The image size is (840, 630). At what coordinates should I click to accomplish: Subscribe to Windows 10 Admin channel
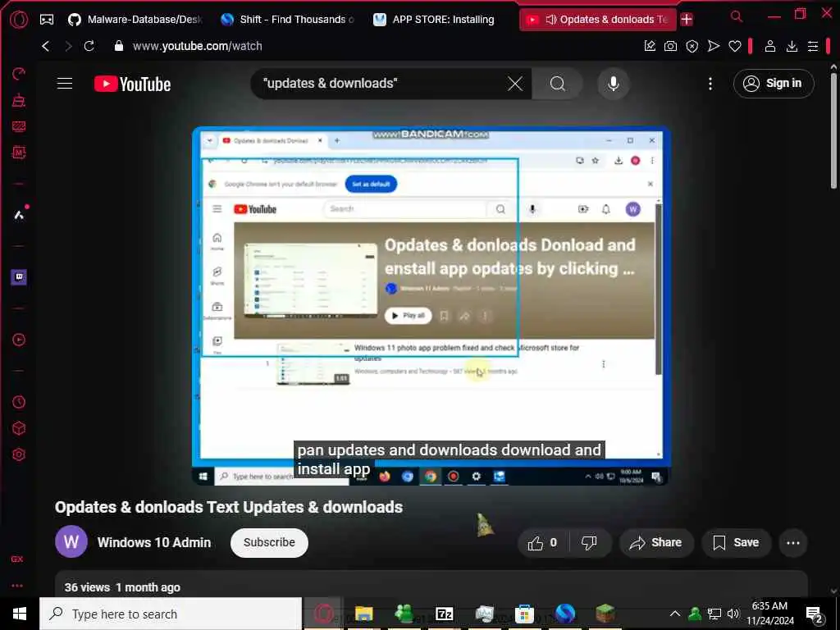click(269, 543)
